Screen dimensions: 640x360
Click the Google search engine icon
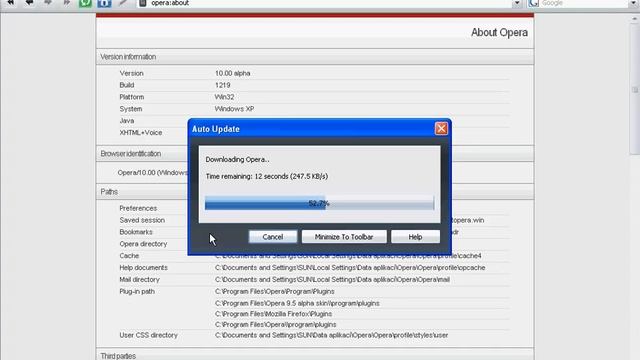click(533, 3)
